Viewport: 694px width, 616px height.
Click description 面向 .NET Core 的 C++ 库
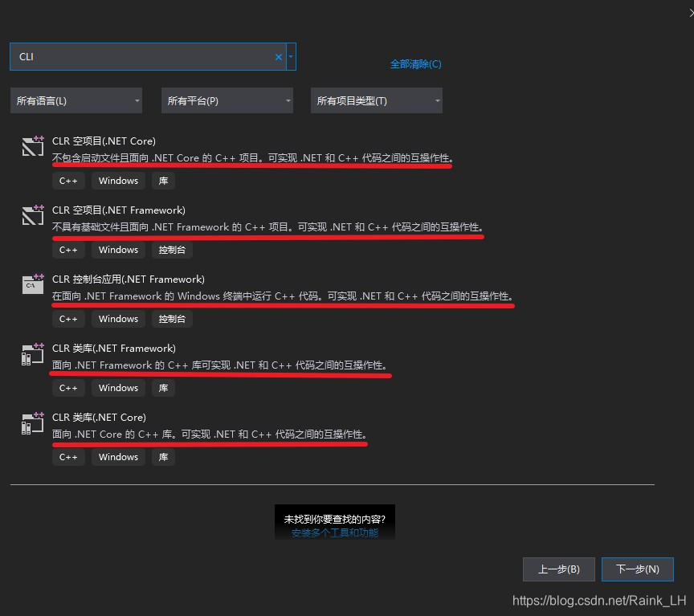tap(210, 434)
